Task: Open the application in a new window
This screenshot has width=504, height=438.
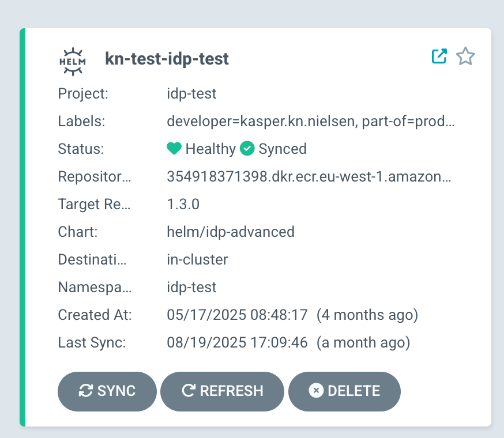Action: 439,56
